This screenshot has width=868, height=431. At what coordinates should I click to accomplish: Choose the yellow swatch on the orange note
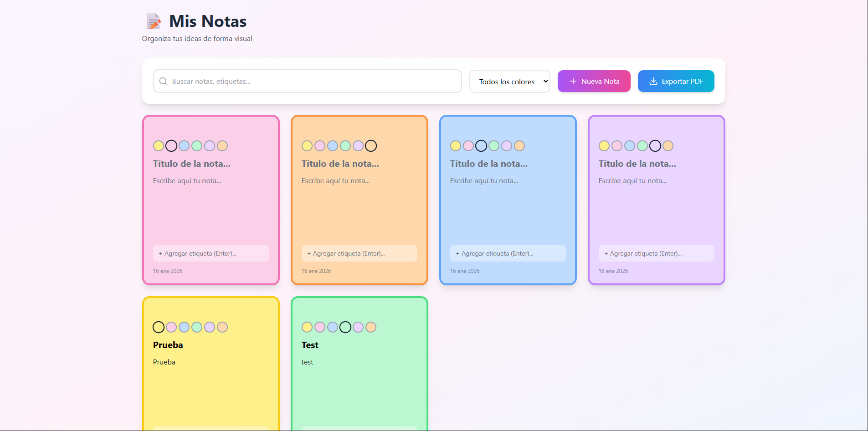pos(307,146)
